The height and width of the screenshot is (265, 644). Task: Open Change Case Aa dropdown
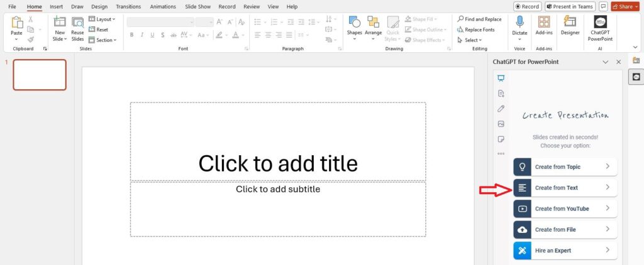(x=203, y=35)
